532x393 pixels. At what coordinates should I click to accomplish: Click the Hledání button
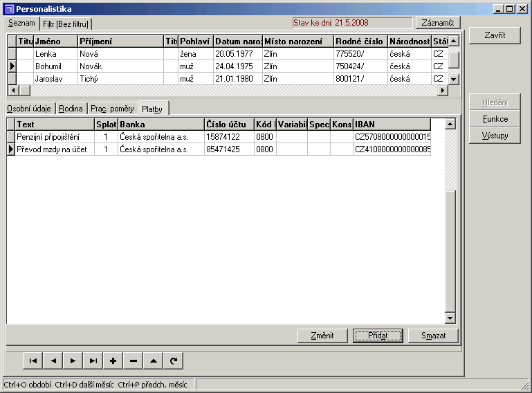(x=495, y=102)
